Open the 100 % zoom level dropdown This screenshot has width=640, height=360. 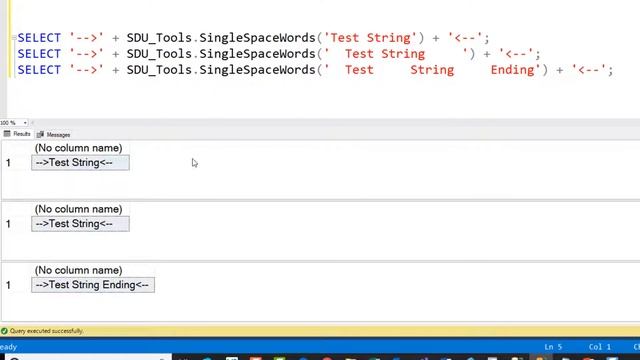[x=25, y=123]
